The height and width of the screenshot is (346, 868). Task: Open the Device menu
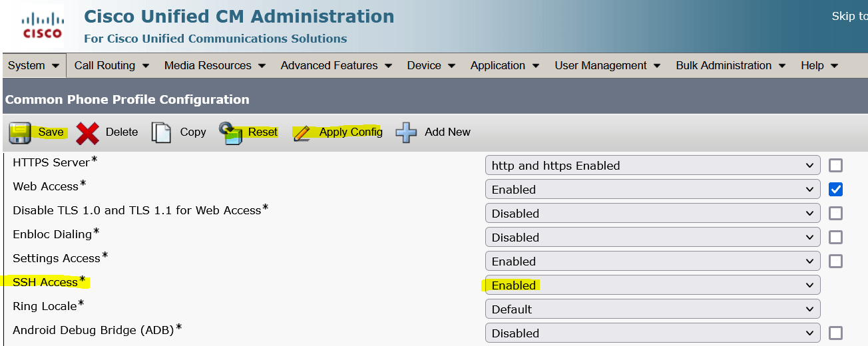(x=431, y=65)
